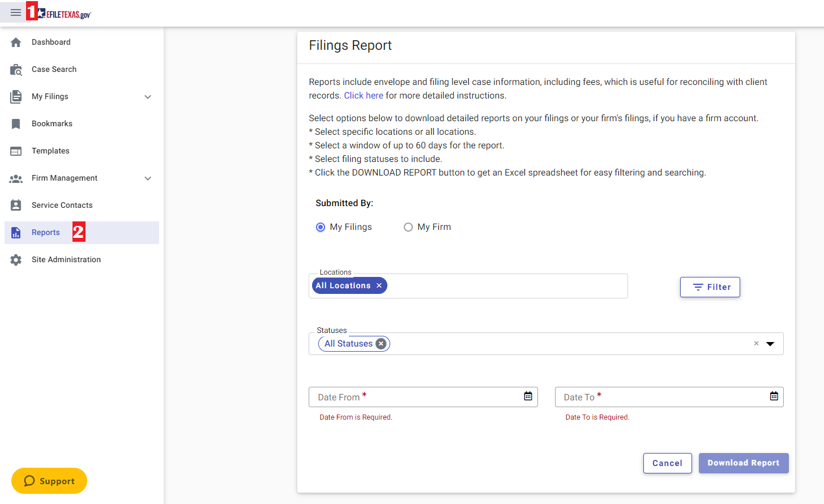This screenshot has height=504, width=824.
Task: Open the Statuses dropdown arrow
Action: click(x=770, y=344)
